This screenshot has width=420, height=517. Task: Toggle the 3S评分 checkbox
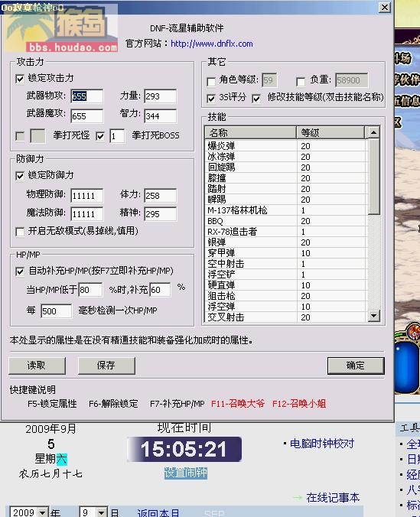[211, 98]
